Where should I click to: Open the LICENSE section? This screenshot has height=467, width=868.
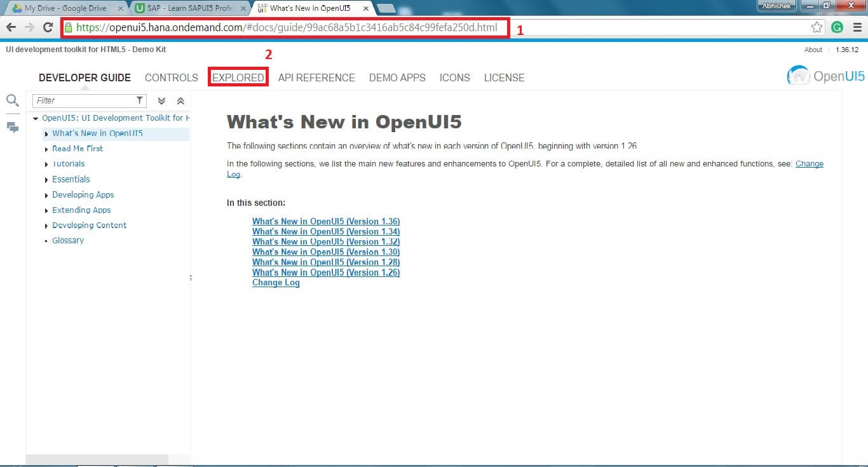pos(505,78)
